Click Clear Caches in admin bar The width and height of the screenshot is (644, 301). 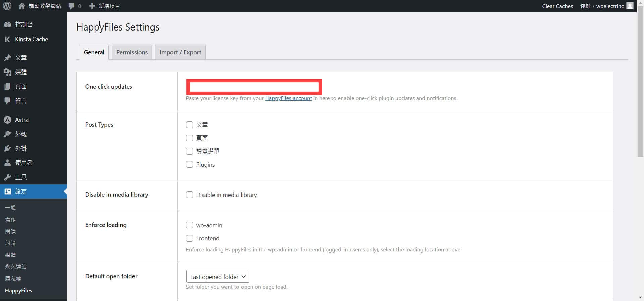tap(557, 6)
